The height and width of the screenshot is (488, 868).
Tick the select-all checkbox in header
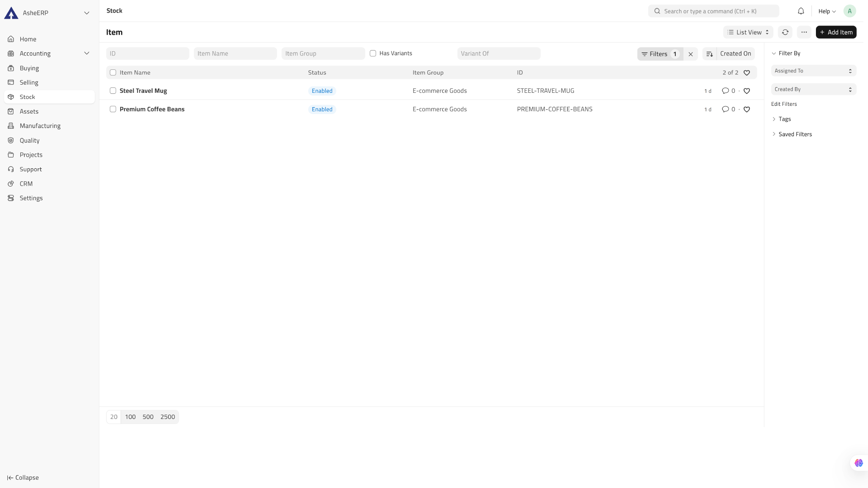(113, 72)
